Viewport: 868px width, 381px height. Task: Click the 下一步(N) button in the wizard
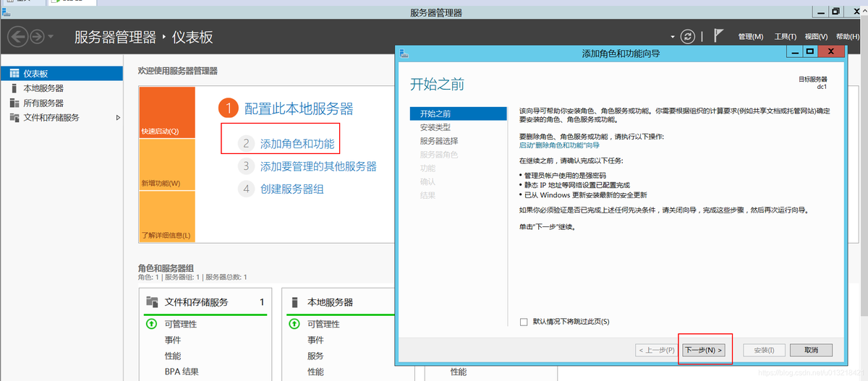coord(704,350)
